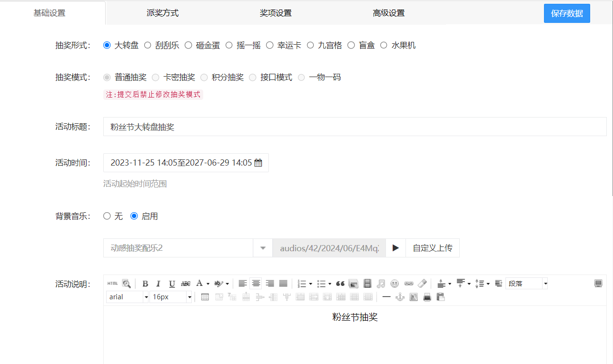Insert image into editor

click(354, 284)
